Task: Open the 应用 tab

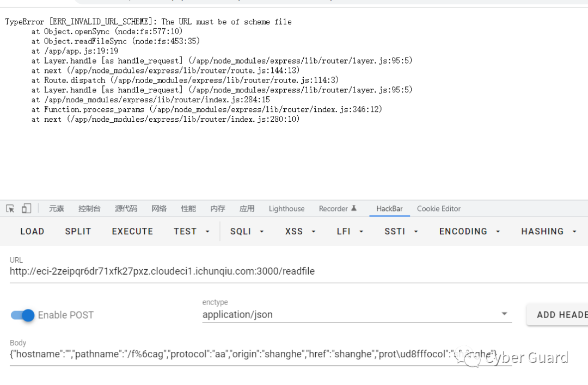Action: (247, 209)
